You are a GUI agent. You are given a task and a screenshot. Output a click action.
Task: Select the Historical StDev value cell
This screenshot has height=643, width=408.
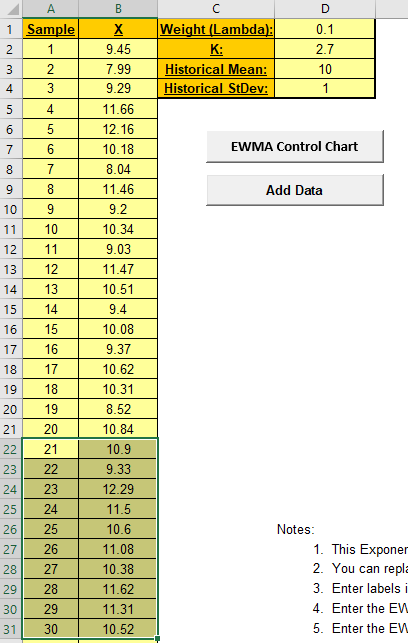(325, 88)
